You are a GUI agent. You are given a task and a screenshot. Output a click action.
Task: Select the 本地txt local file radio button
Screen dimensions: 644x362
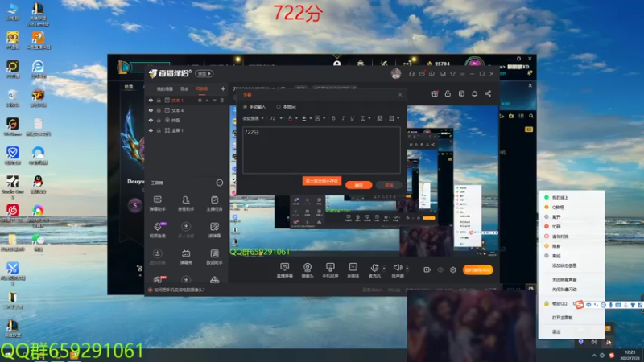[x=279, y=107]
